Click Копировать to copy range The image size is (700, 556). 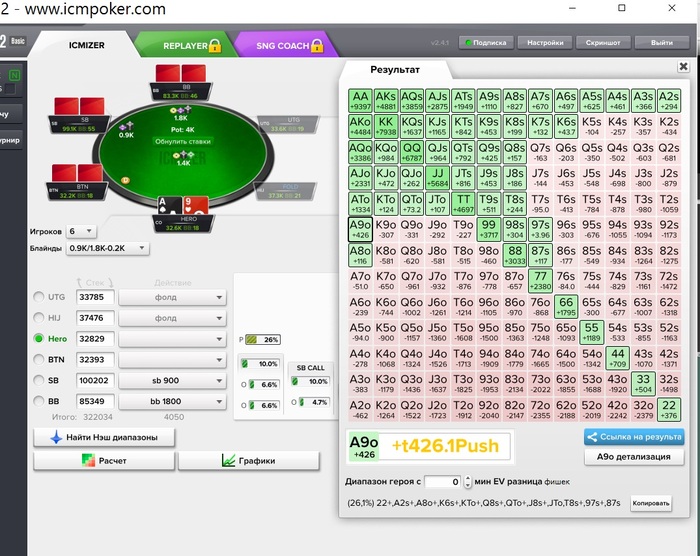[651, 503]
